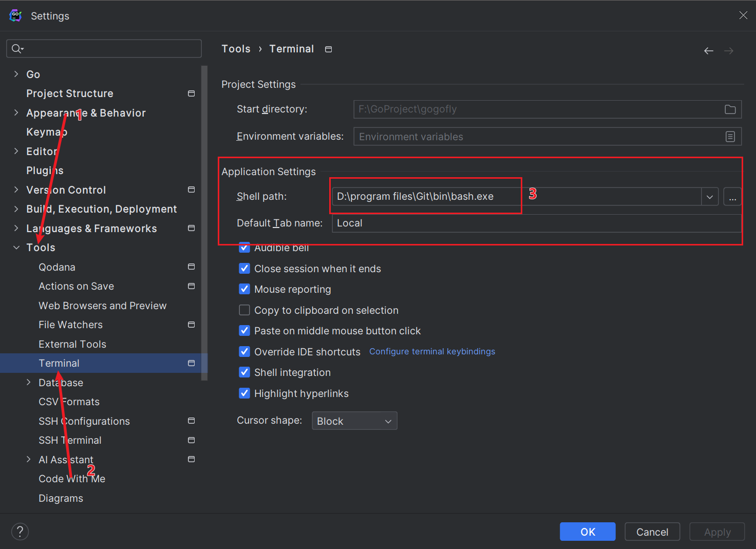Click the Default Tab name input field
This screenshot has width=756, height=549.
[534, 223]
